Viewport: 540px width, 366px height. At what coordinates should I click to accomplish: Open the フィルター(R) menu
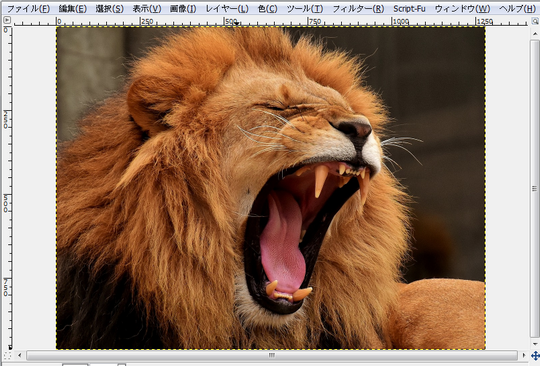pyautogui.click(x=358, y=9)
